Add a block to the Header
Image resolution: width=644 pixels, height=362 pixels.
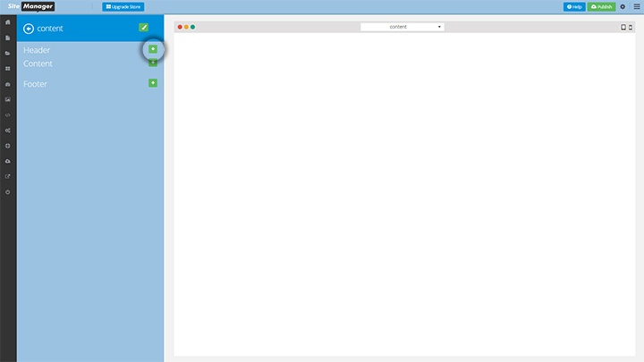153,49
